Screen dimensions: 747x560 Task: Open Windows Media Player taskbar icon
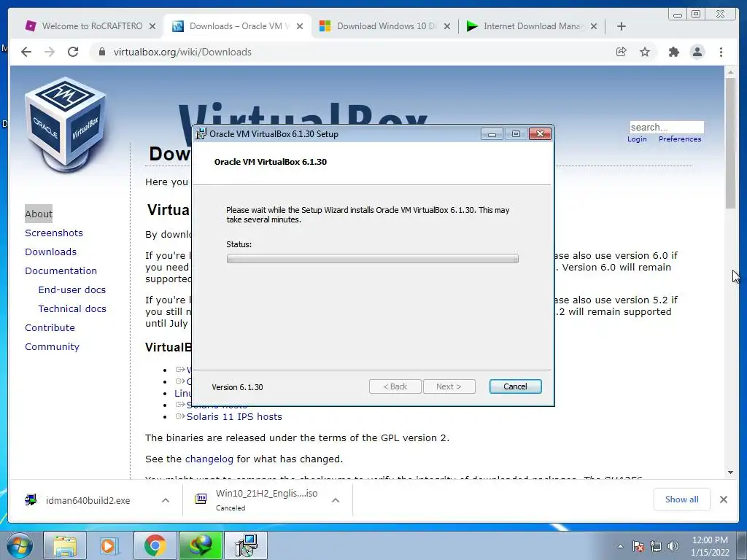(109, 545)
